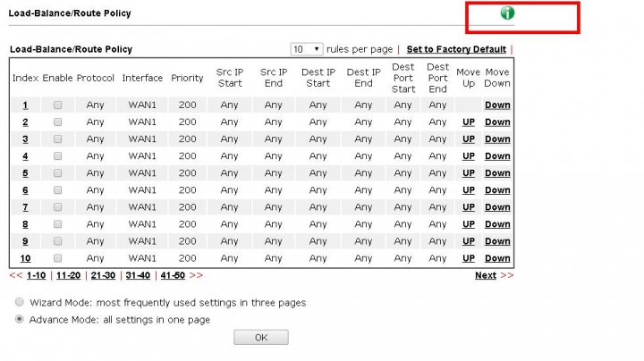Tick Enable checkbox of rule 7

click(x=57, y=207)
